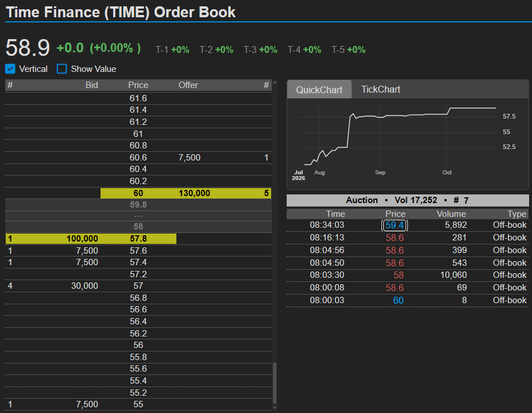The width and height of the screenshot is (532, 413).
Task: Click the greyed 59.8 price level
Action: point(138,204)
